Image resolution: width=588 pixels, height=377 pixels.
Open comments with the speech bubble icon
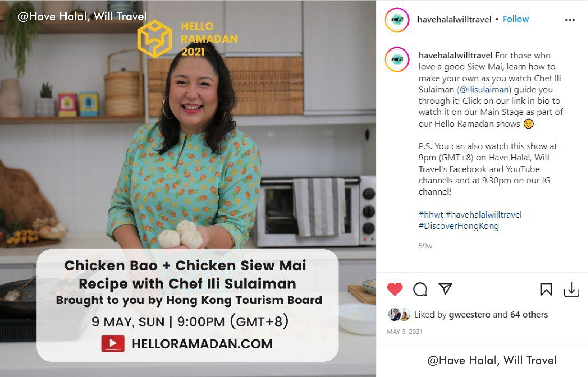420,289
